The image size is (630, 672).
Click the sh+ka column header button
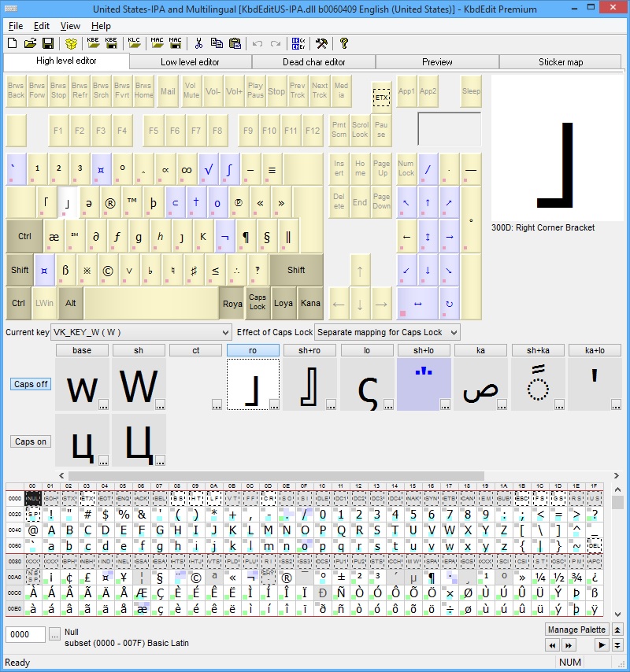[538, 351]
